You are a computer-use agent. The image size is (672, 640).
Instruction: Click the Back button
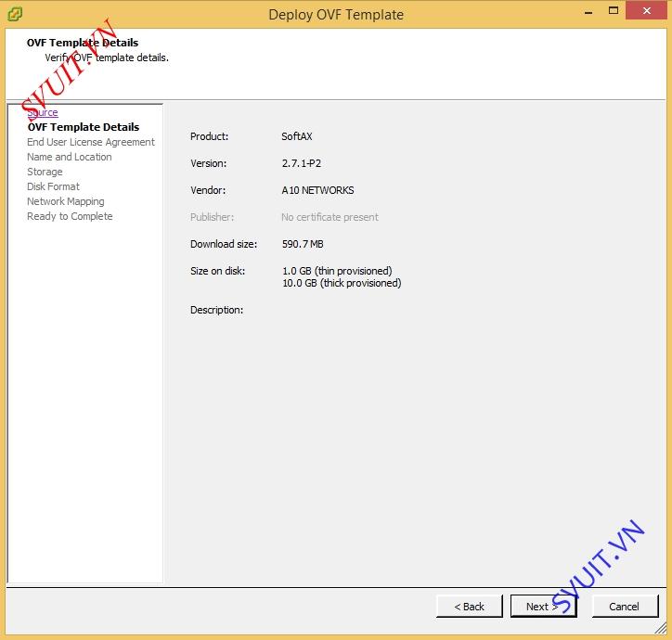point(470,607)
